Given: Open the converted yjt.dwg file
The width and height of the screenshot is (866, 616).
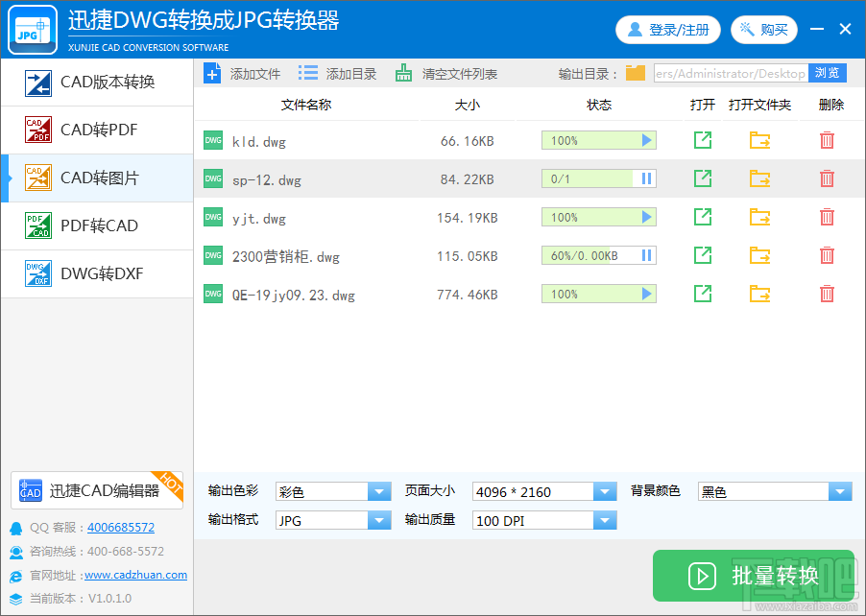Looking at the screenshot, I should pos(703,217).
